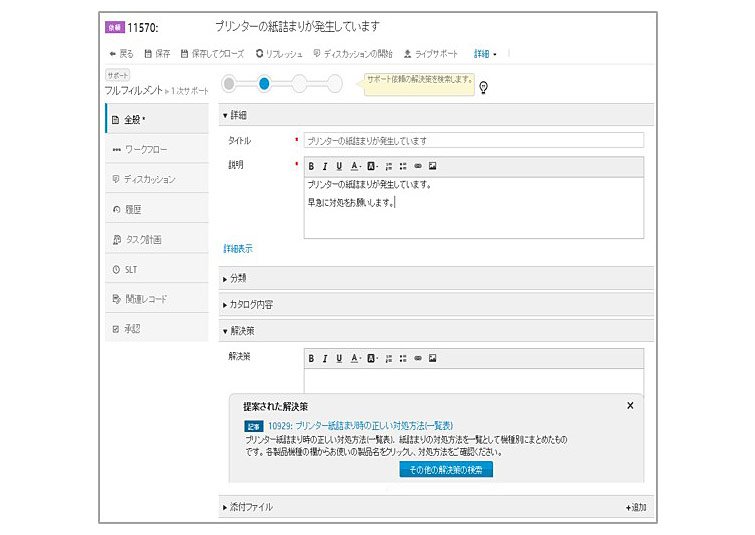The height and width of the screenshot is (535, 755).
Task: Collapse the 詳細 section header
Action: [436, 115]
